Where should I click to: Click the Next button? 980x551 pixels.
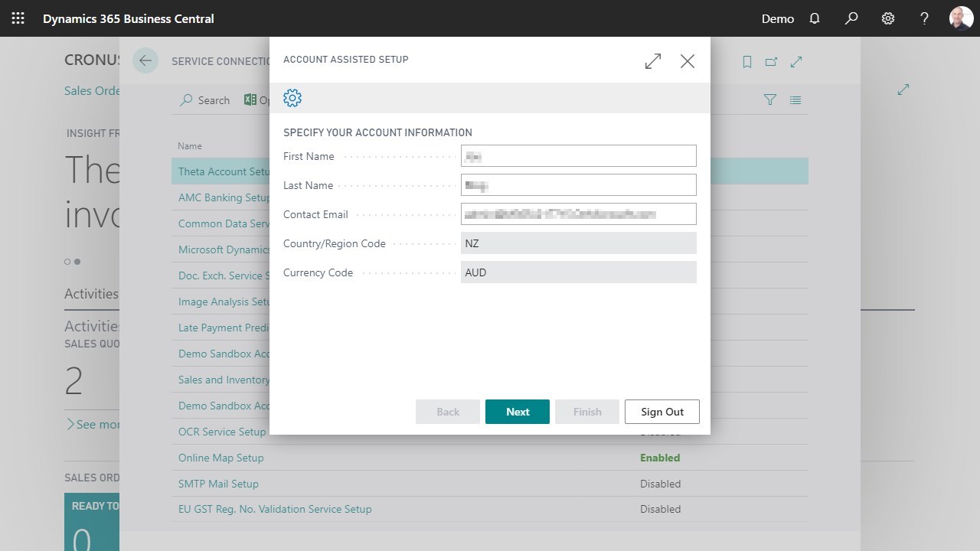pos(518,412)
